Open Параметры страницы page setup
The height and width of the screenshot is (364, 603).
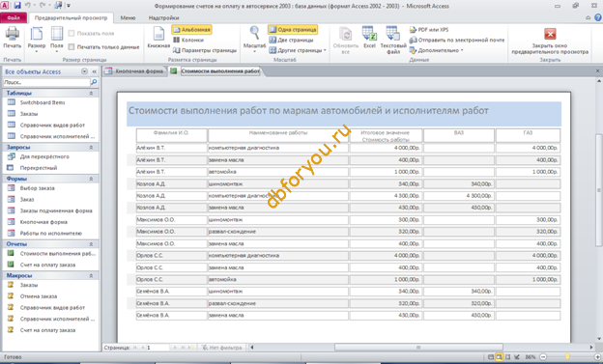(205, 50)
